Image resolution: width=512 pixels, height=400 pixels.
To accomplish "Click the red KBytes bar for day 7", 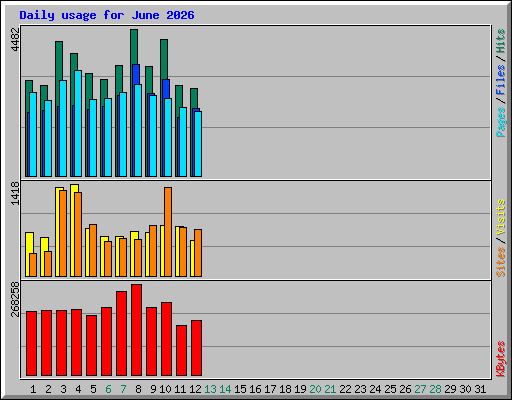I will pyautogui.click(x=121, y=333).
